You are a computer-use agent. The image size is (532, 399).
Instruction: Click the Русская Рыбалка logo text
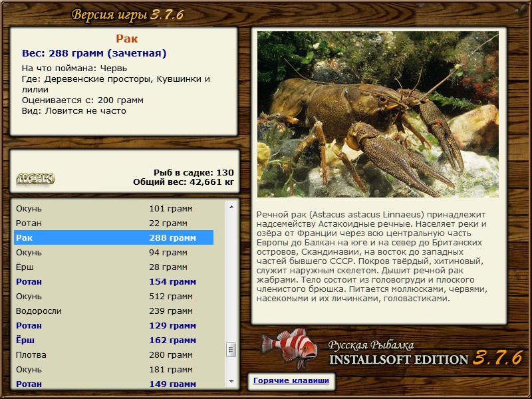pyautogui.click(x=371, y=344)
